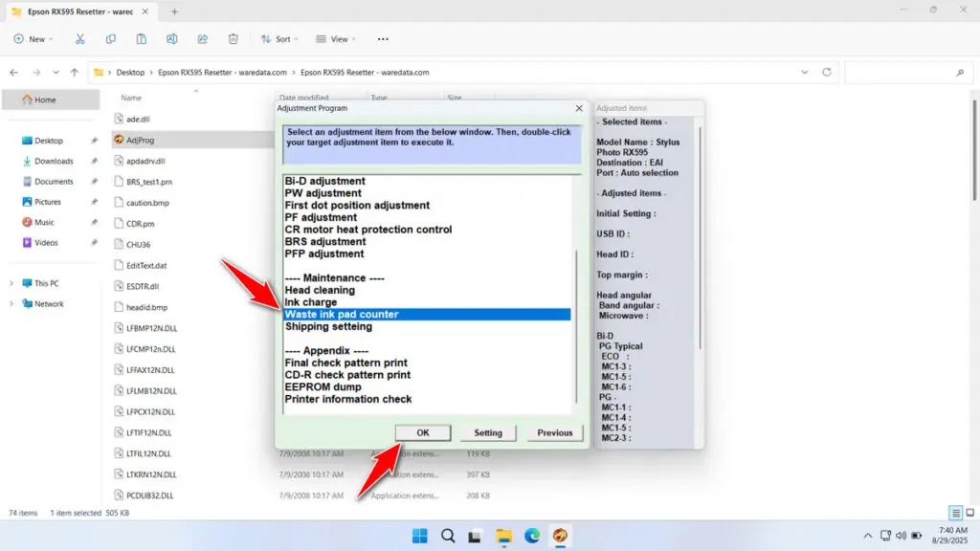Screen dimensions: 980x551
Task: Launch Microsoft Edge from the taskbar
Action: pyautogui.click(x=532, y=536)
